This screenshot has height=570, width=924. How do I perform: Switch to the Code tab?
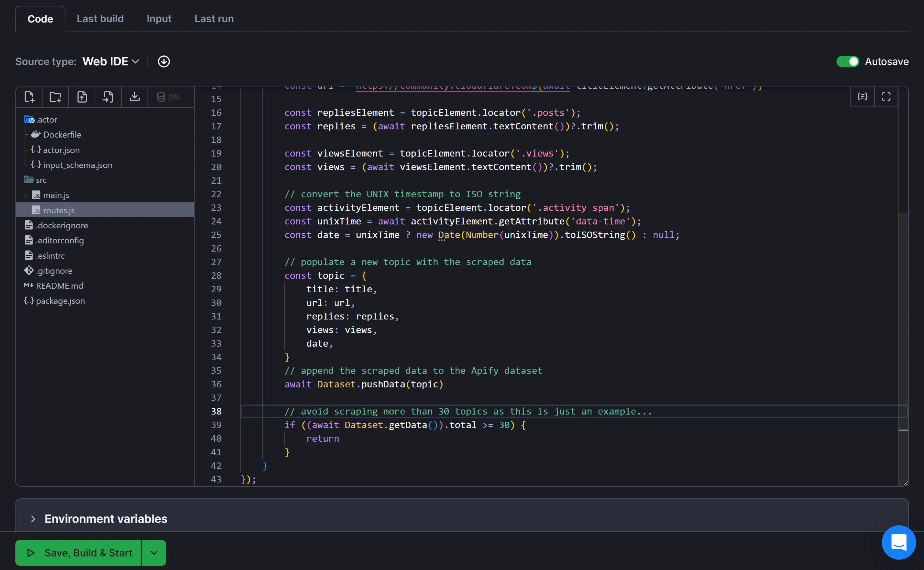tap(40, 19)
